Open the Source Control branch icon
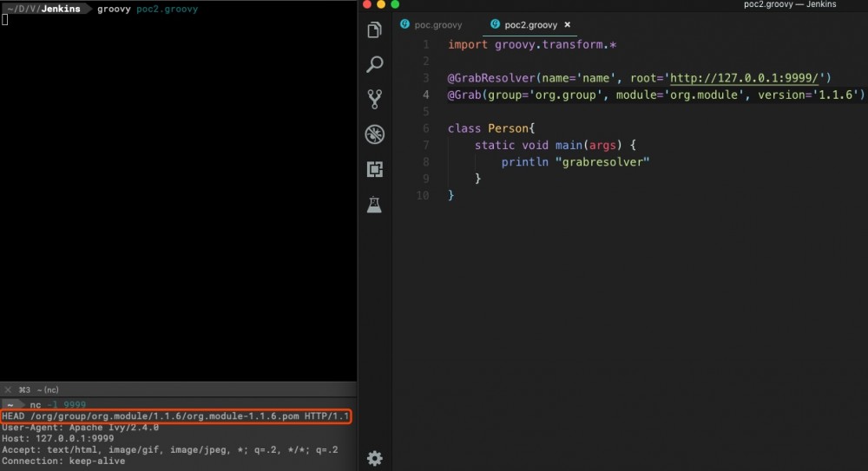Screen dimensions: 868x471 point(375,99)
